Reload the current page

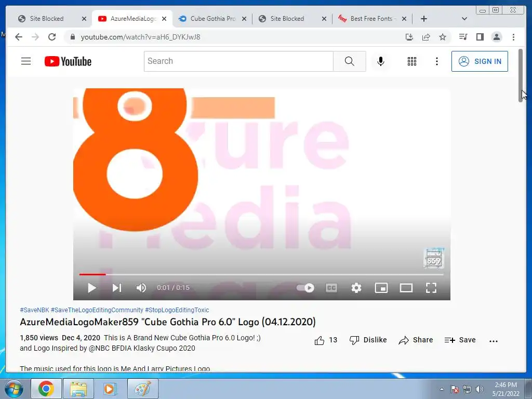52,37
